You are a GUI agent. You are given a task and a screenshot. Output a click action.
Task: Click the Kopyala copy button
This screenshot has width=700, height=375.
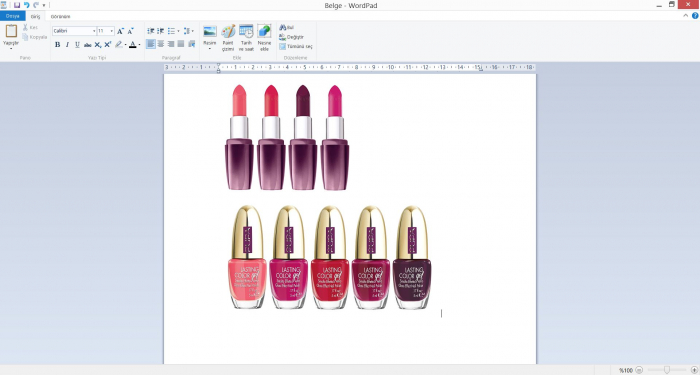[34, 37]
